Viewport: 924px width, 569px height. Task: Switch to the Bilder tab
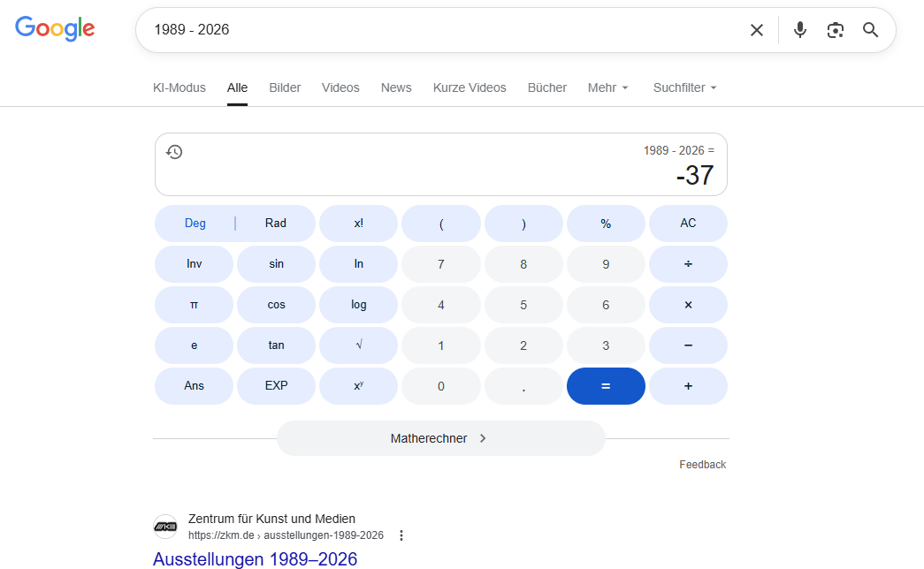click(x=285, y=87)
